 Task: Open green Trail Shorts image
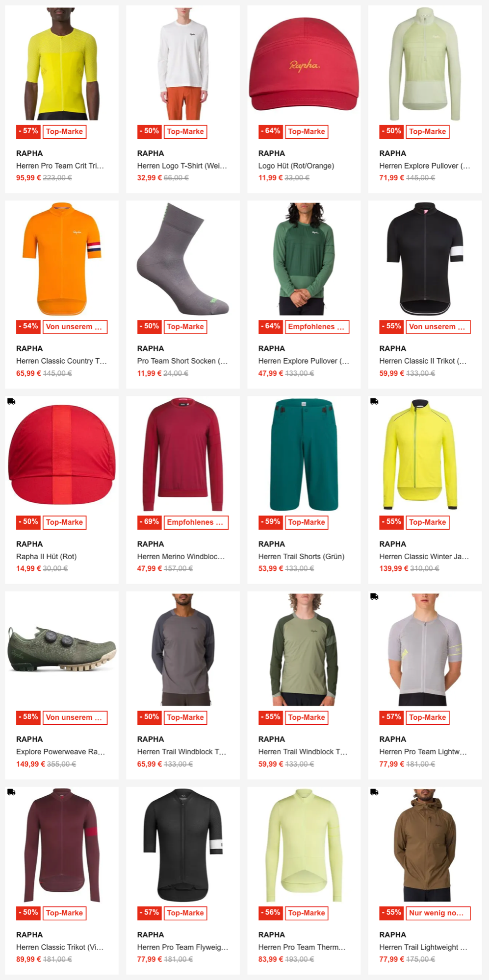(304, 454)
